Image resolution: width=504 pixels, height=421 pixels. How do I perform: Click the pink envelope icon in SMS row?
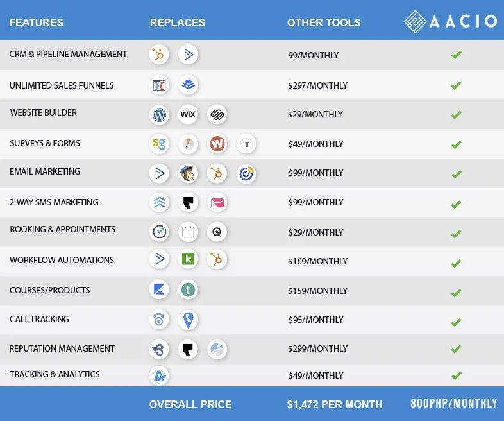click(217, 203)
